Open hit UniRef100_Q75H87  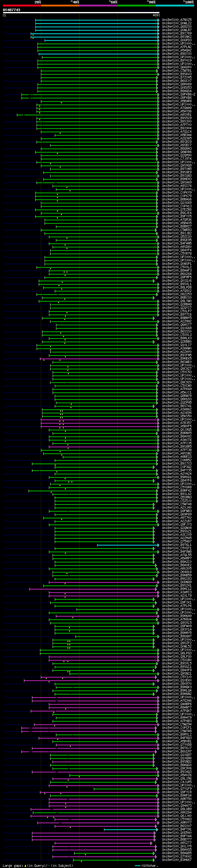pyautogui.click(x=176, y=541)
